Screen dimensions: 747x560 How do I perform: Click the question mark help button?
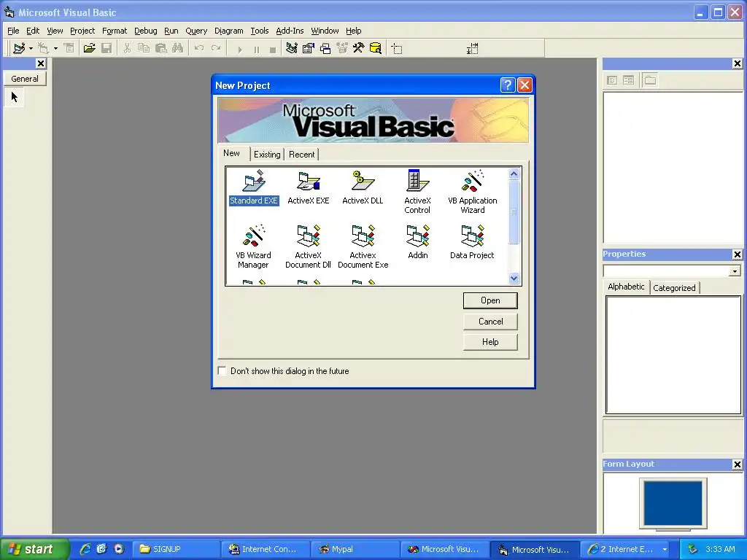pyautogui.click(x=508, y=85)
